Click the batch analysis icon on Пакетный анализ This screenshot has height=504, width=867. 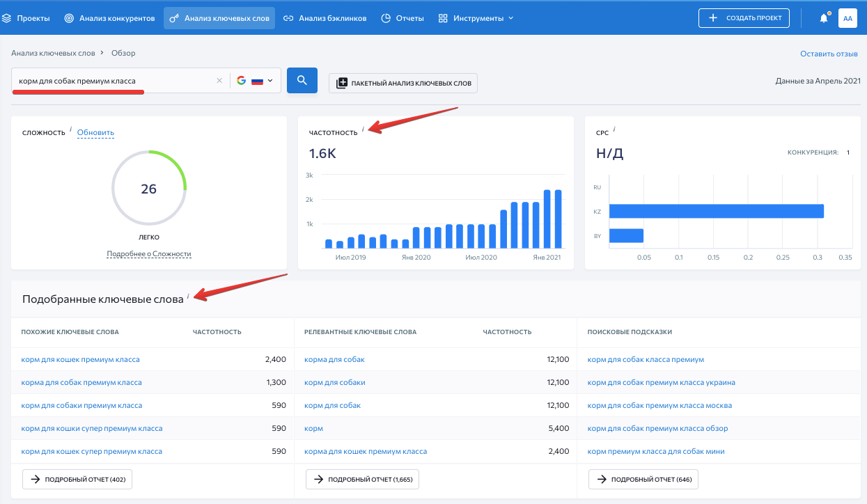point(341,83)
